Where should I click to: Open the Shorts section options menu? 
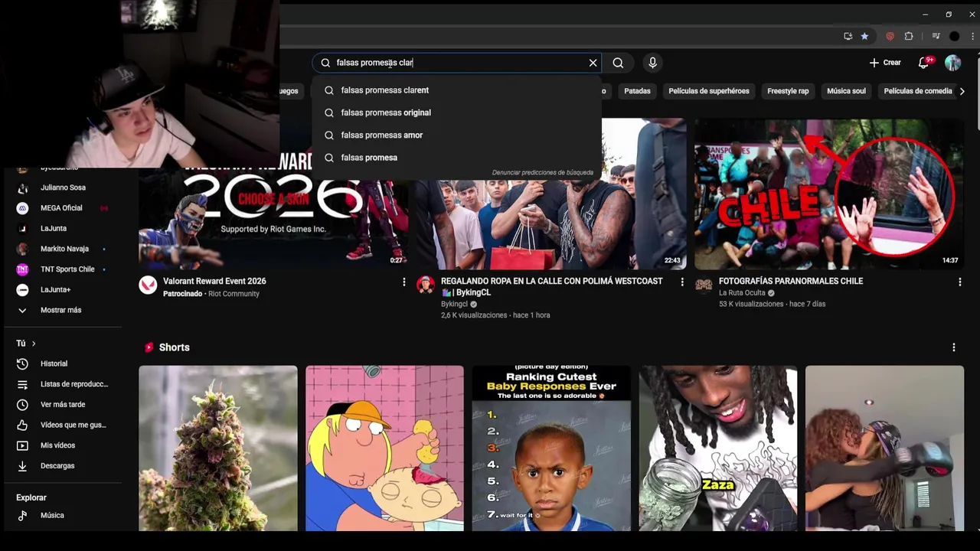[x=954, y=347]
